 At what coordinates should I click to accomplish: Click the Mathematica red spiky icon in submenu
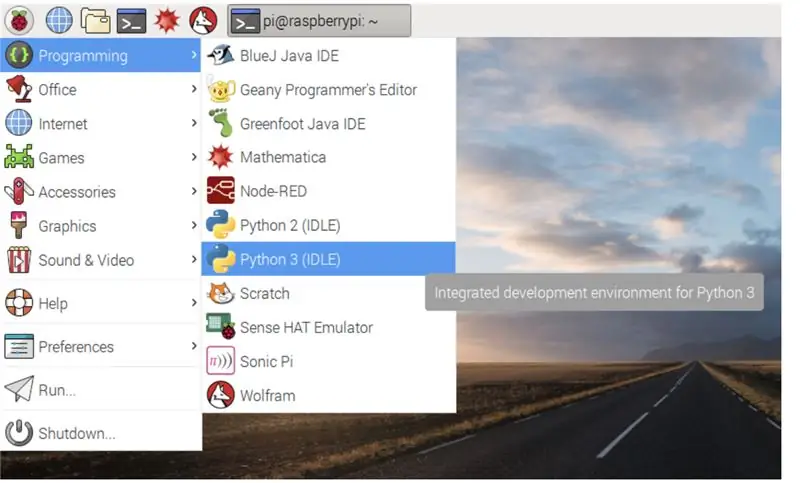coord(220,157)
